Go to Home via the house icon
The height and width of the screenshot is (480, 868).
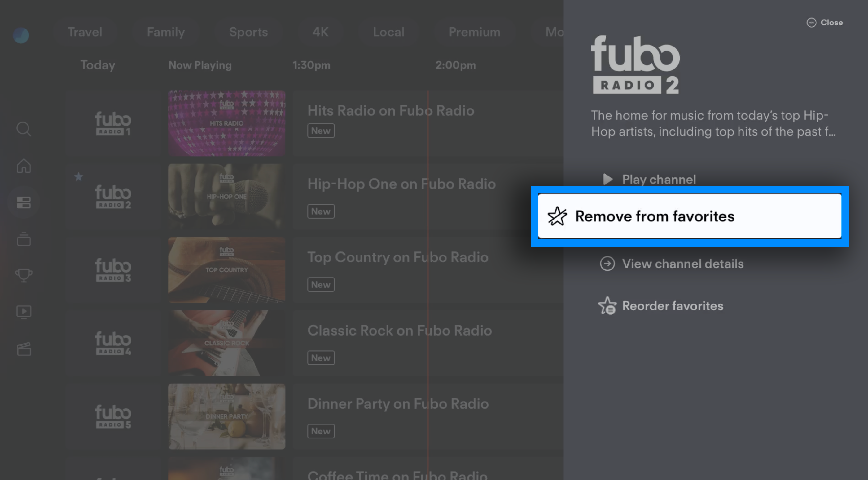point(24,166)
